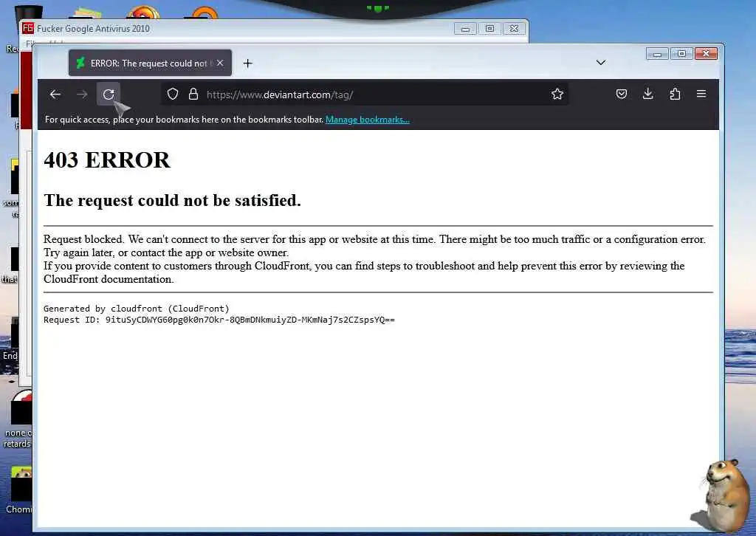Screen dimensions: 756x536
Task: Minimize the Firefox browser window
Action: pos(657,54)
